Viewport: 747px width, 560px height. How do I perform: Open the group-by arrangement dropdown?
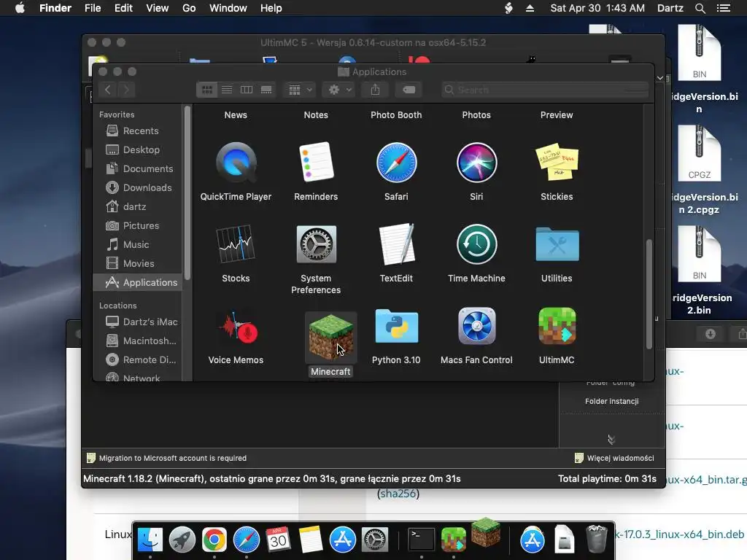click(300, 90)
